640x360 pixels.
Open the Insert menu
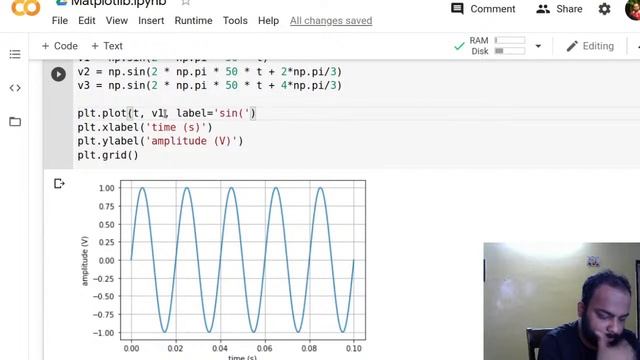151,20
